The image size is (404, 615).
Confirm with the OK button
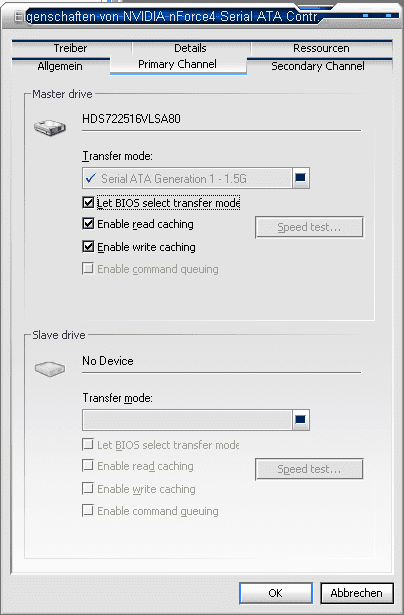(276, 593)
